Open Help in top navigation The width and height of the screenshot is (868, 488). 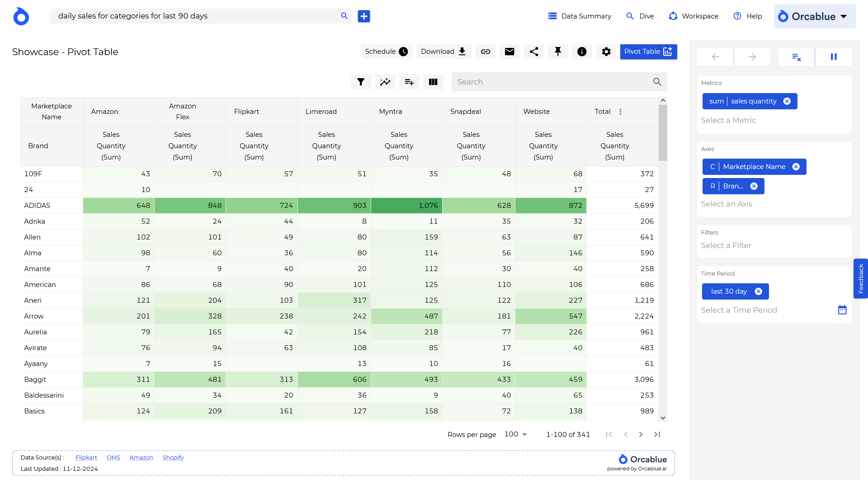point(748,16)
